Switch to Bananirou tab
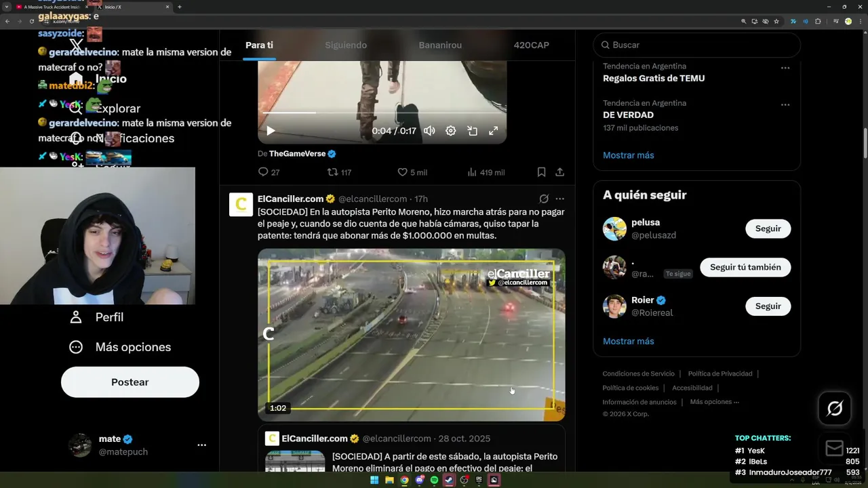 pyautogui.click(x=440, y=45)
